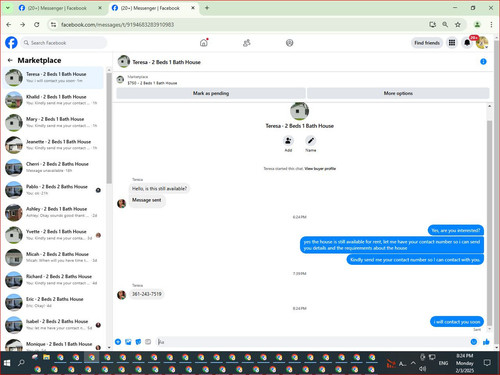Viewport: 500px width, 375px height.
Task: Click the Name edit pencil icon
Action: (311, 141)
